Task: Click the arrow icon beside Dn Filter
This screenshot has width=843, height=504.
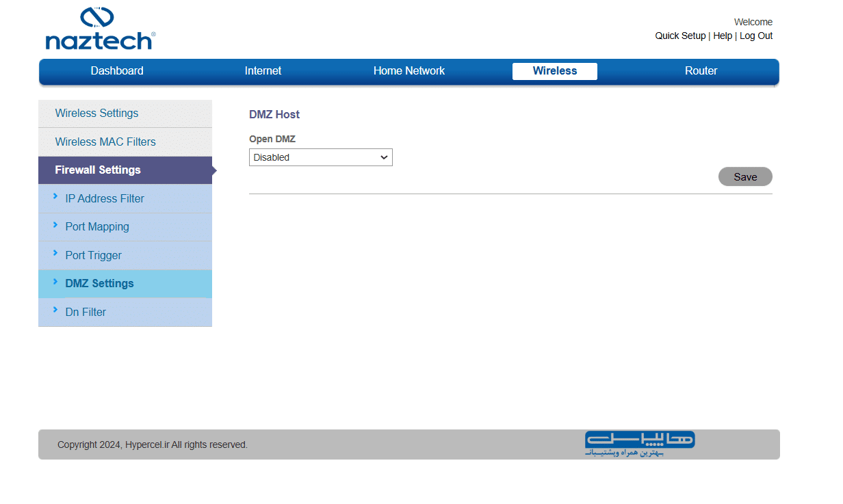Action: pos(55,310)
